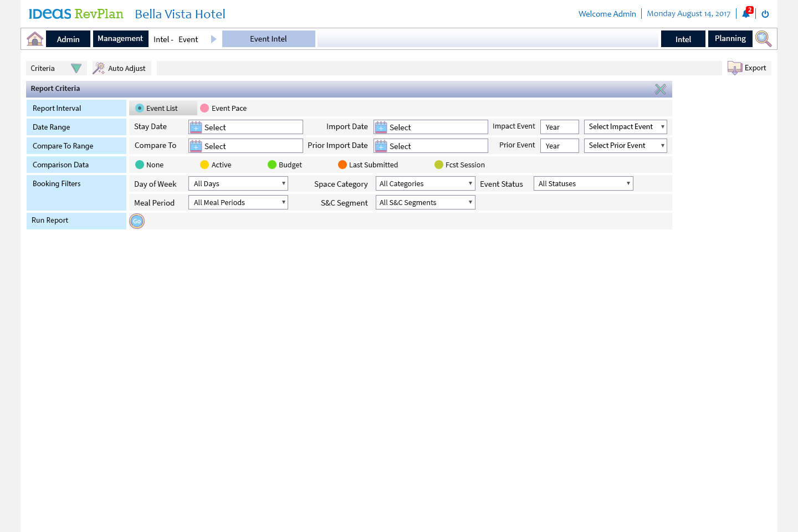The image size is (798, 532).
Task: Open the Prior Import Date calendar icon
Action: [x=381, y=146]
